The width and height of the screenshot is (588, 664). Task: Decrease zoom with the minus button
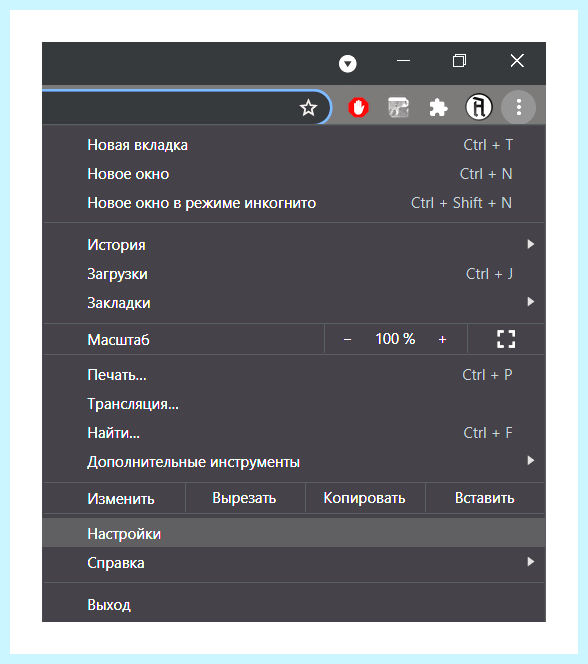347,339
